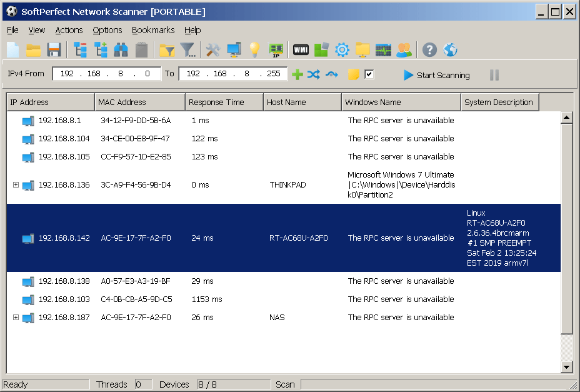Open the Help menu

[x=192, y=30]
